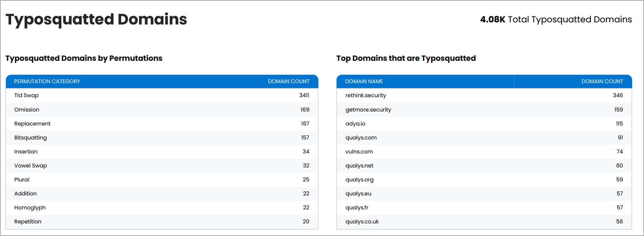Screen dimensions: 644x236
Task: Select the Repetition permutation category
Action: pyautogui.click(x=28, y=222)
